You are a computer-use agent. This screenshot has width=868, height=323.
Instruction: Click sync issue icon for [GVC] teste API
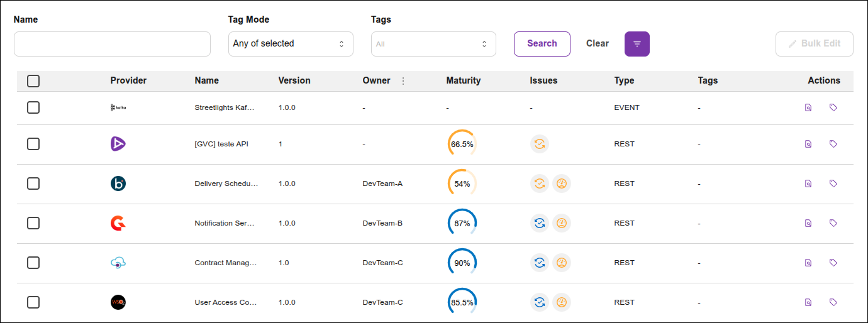540,144
